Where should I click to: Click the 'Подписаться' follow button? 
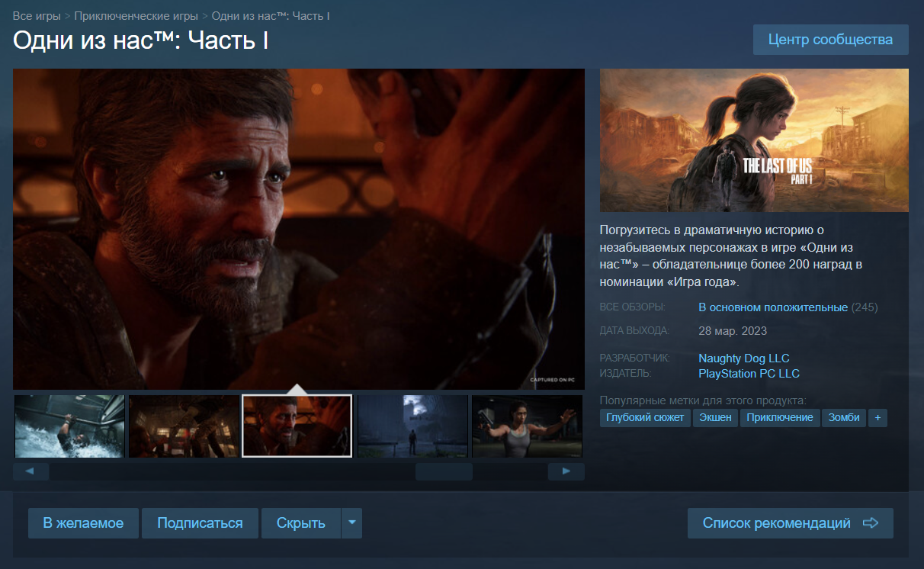coord(200,523)
